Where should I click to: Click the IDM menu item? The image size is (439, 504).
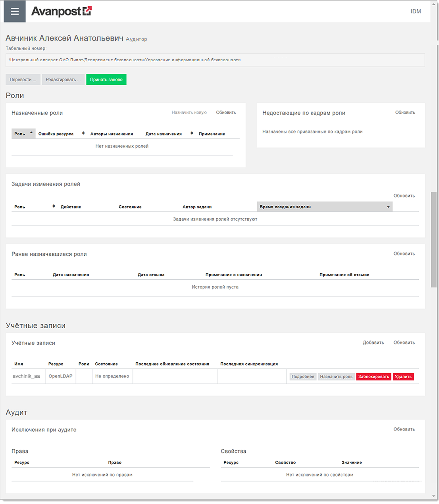(416, 12)
